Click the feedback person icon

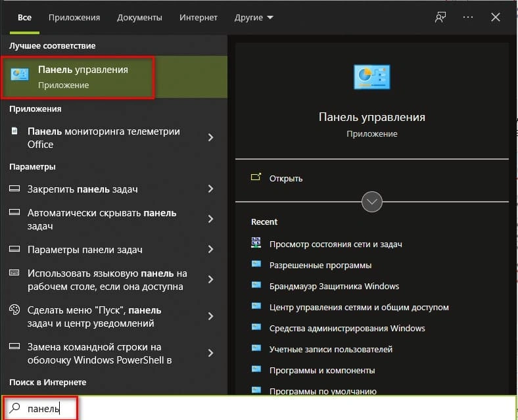point(440,17)
